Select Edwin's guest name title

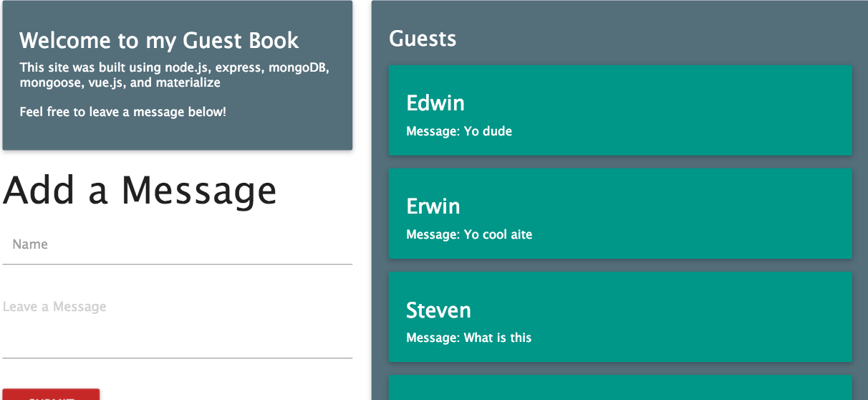(x=435, y=103)
